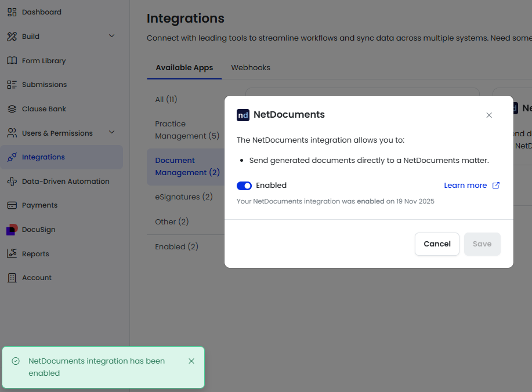Click the Clause Bank layers icon

click(12, 109)
